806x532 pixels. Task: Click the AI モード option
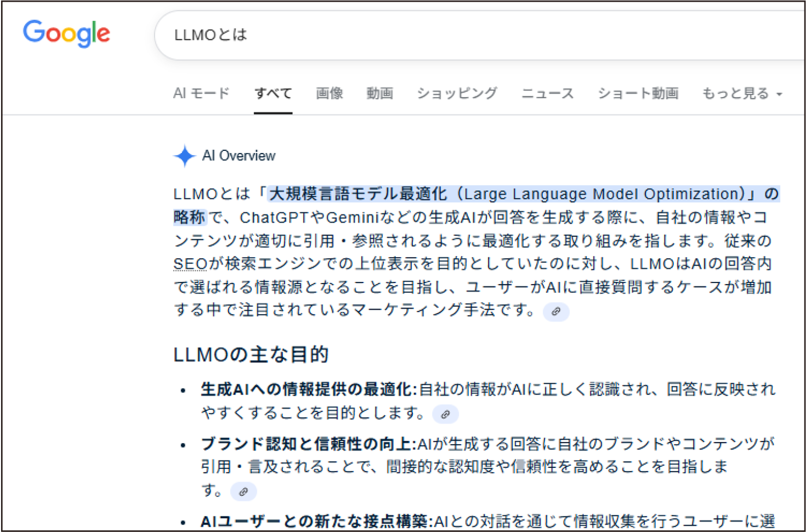tap(202, 94)
